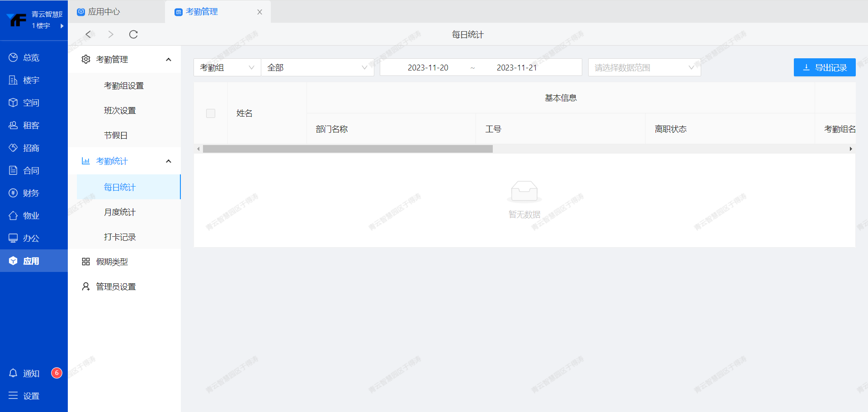
Task: Click the browser-style back arrow icon
Action: [x=89, y=34]
